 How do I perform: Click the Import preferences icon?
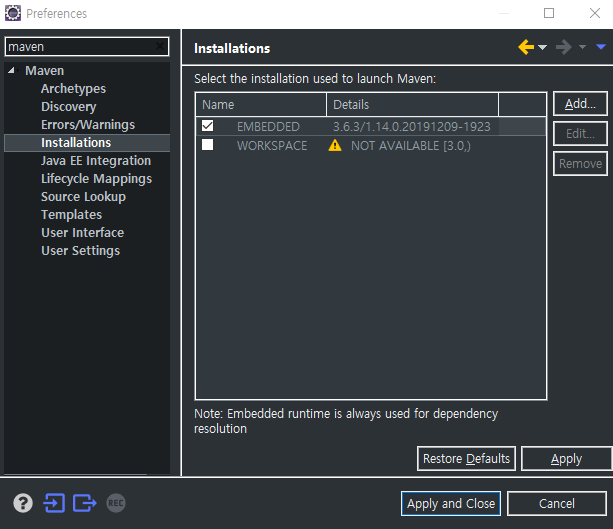click(x=54, y=503)
